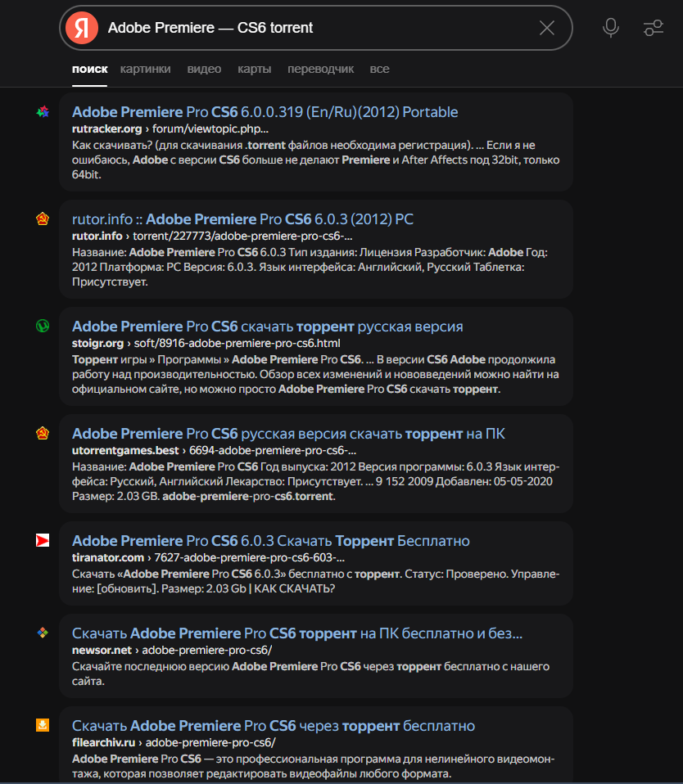The image size is (683, 784).
Task: Click soft/8916-adobe-premiere-pro-cs6.html path
Action: (237, 344)
